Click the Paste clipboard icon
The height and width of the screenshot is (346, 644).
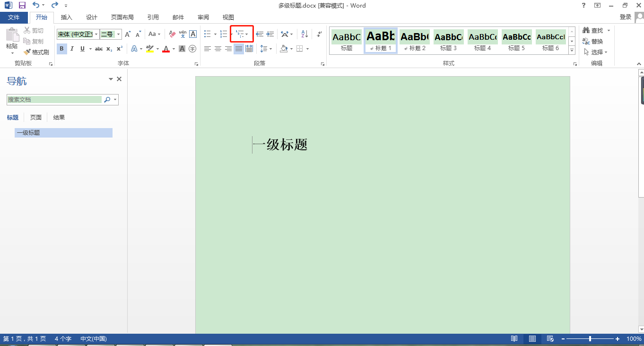coord(12,35)
